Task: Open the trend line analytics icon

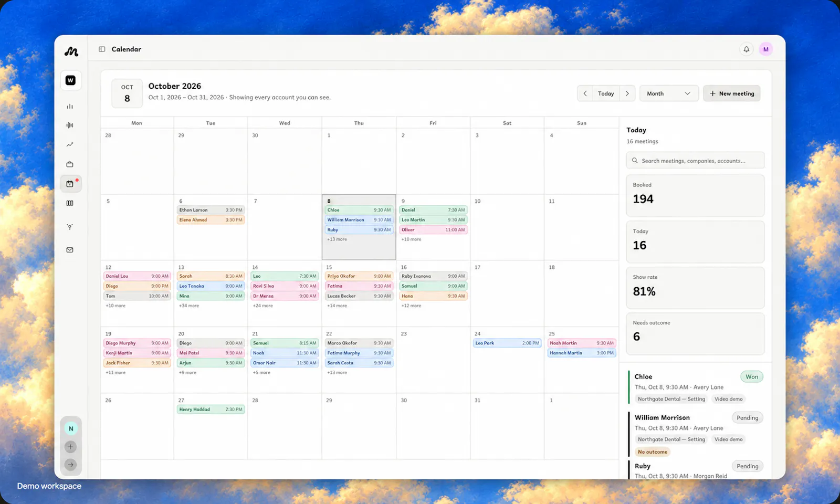Action: pyautogui.click(x=70, y=144)
